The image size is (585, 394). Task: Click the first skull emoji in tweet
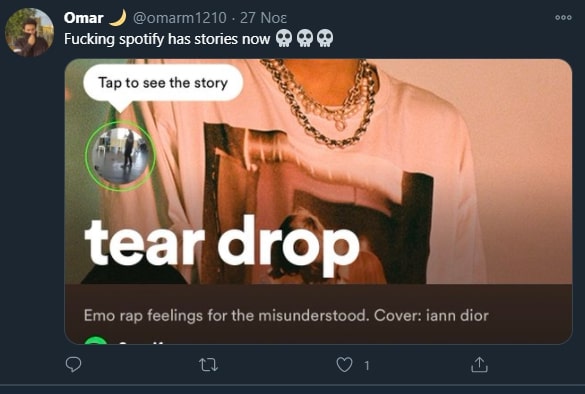(x=284, y=38)
